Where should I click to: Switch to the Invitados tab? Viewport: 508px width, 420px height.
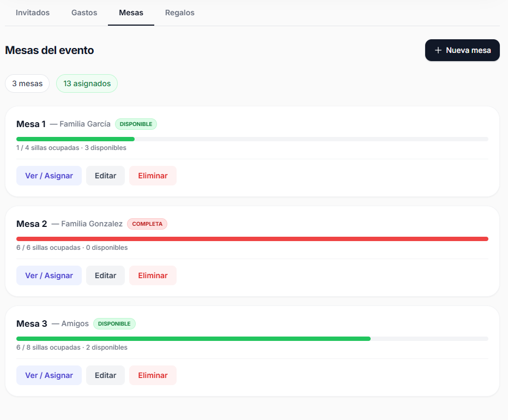[x=33, y=13]
